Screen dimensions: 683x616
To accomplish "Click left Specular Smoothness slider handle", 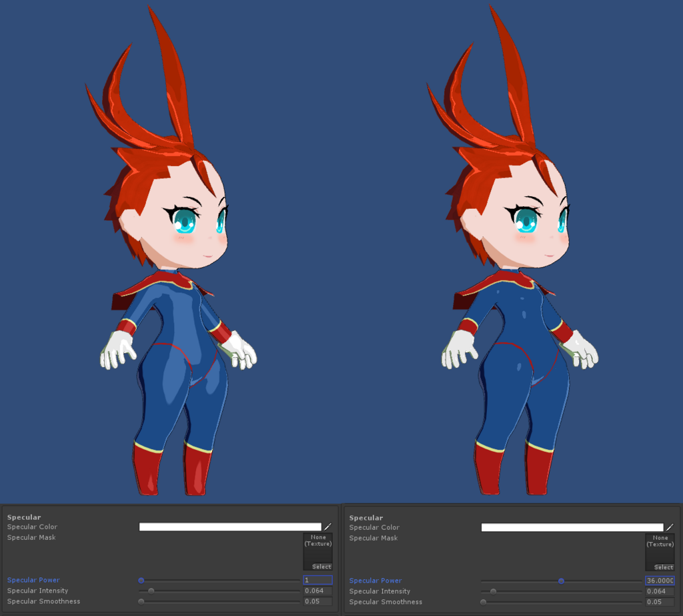I will coord(141,601).
